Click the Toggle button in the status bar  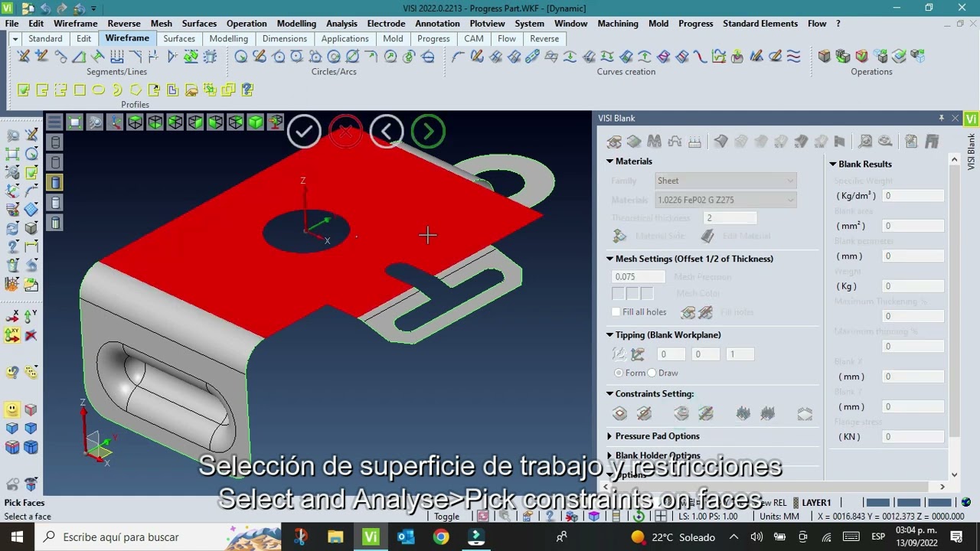[x=446, y=517]
